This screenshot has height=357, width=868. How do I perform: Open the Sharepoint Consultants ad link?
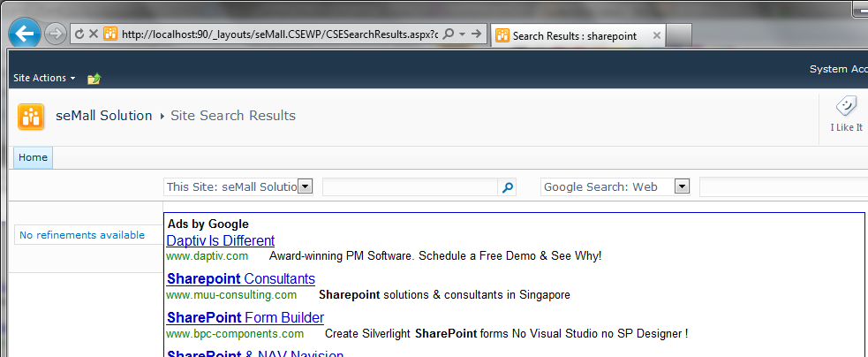point(240,279)
